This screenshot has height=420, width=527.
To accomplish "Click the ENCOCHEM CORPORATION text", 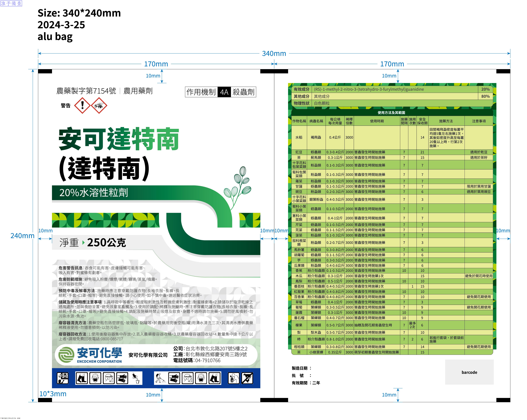I will 99,361.
